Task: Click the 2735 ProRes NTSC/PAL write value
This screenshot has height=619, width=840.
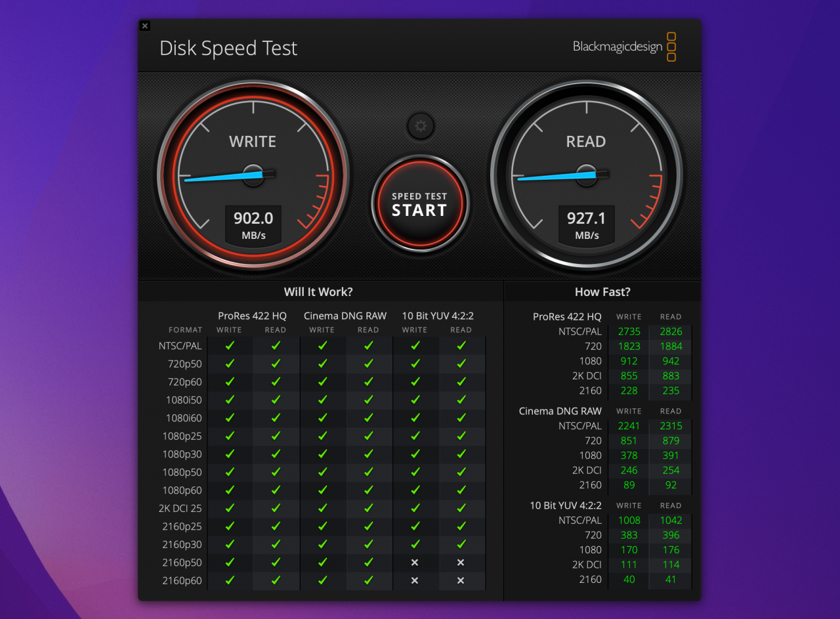Action: pos(629,331)
